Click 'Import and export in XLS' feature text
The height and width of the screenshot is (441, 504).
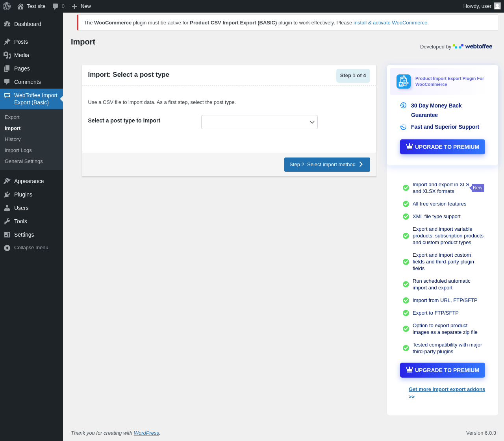(x=441, y=188)
